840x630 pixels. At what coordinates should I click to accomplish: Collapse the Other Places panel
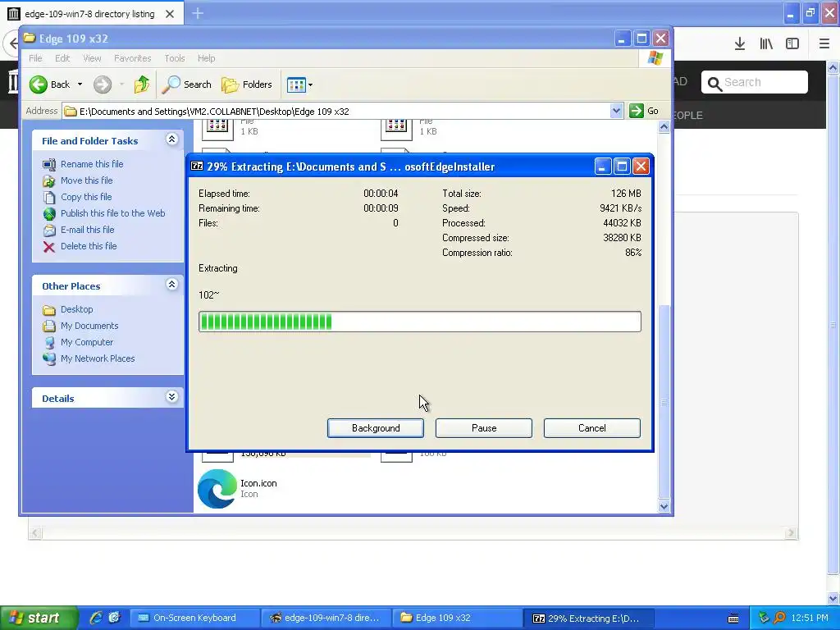[171, 285]
